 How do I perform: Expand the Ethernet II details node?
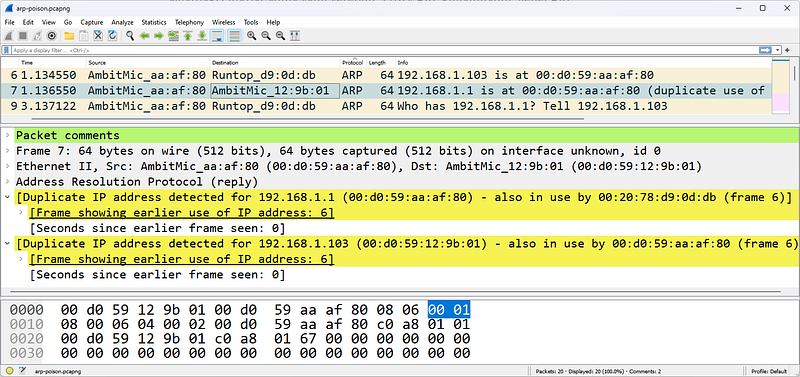(x=7, y=166)
